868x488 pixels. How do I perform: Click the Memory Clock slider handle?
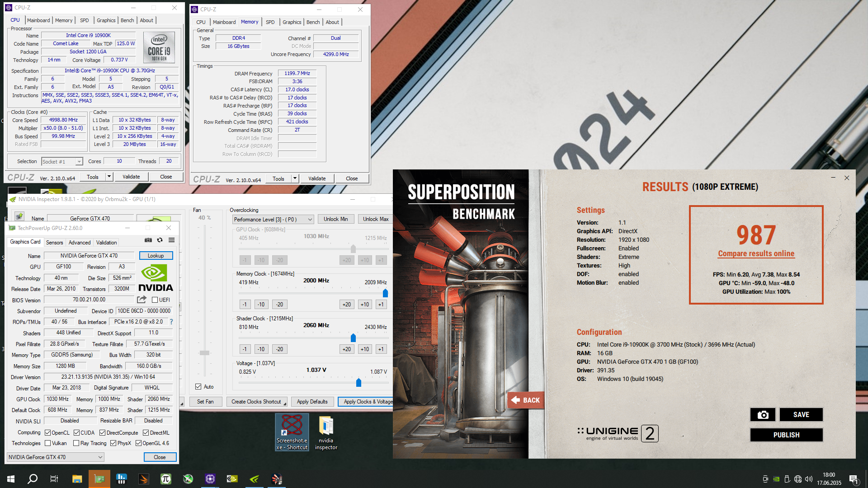[x=385, y=293]
